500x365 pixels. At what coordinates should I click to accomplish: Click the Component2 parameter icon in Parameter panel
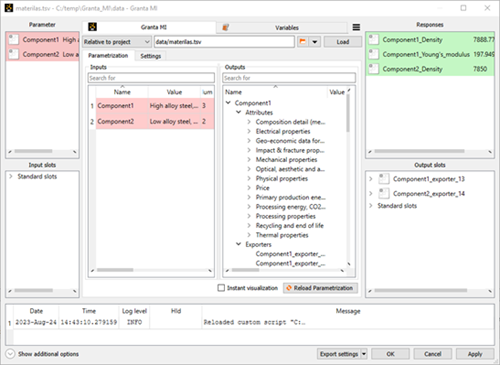[x=13, y=54]
